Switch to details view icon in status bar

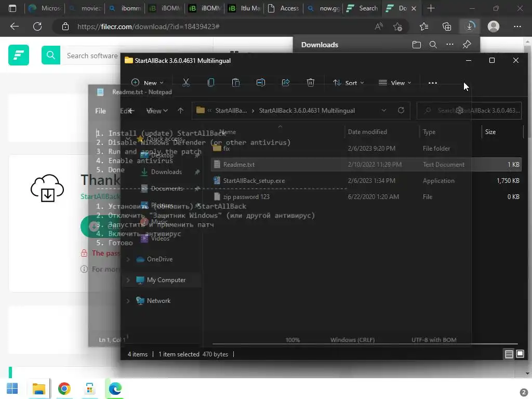509,354
